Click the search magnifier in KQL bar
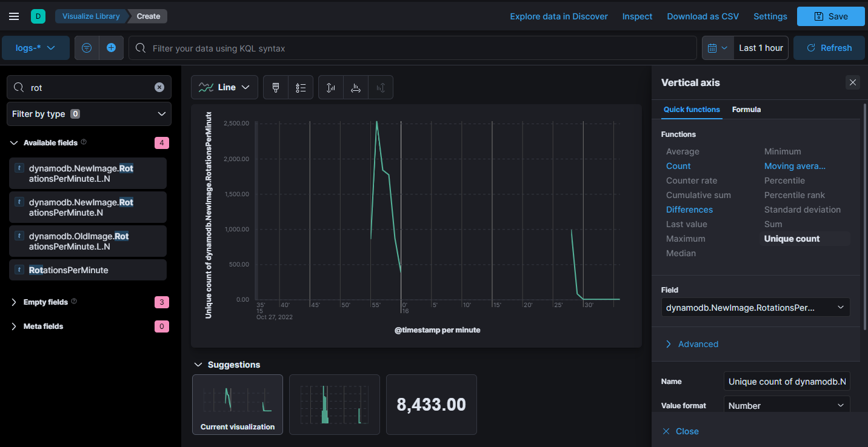The image size is (868, 447). tap(141, 48)
